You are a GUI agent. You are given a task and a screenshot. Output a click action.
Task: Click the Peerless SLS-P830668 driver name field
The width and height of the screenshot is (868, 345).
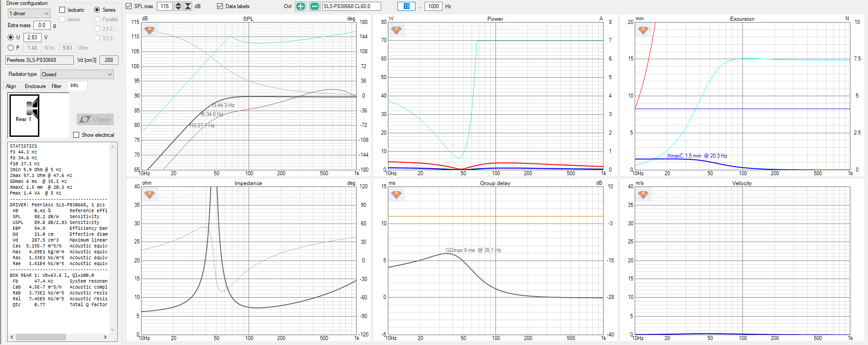pos(39,60)
